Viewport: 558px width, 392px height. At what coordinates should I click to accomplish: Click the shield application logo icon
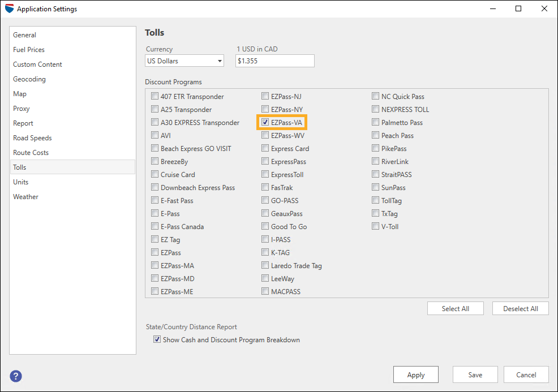pos(8,8)
